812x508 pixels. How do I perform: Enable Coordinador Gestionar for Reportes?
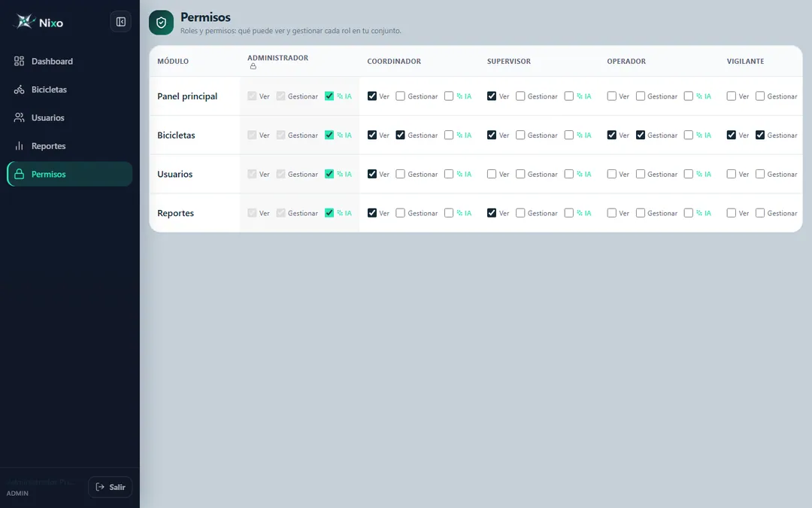pos(400,212)
